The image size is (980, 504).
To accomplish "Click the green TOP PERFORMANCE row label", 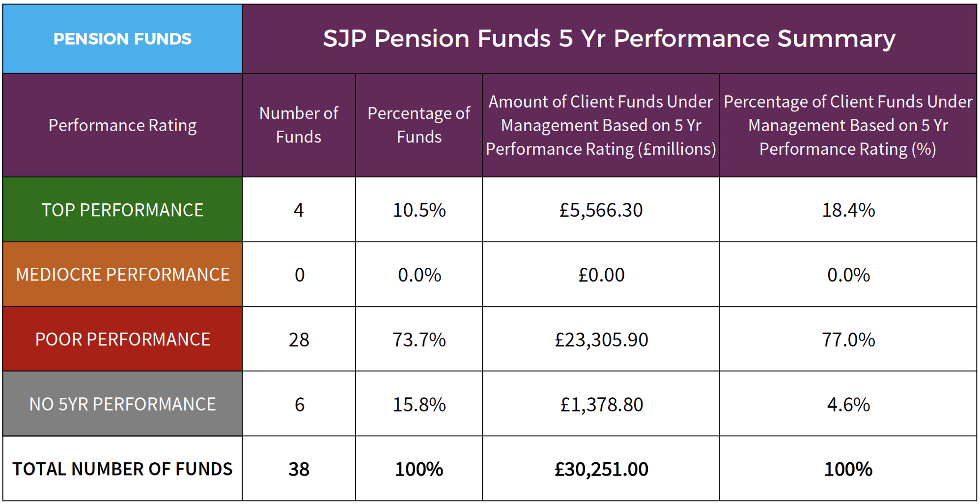I will [x=122, y=210].
